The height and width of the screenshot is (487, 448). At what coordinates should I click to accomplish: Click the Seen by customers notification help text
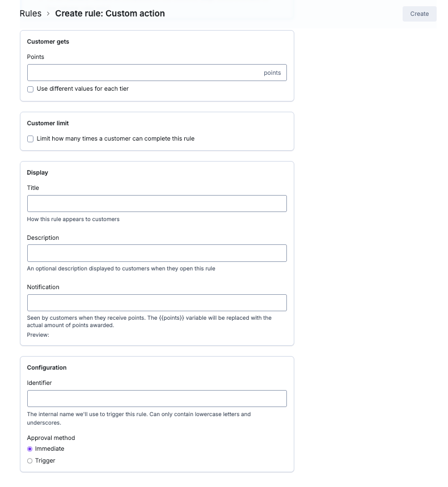point(149,321)
